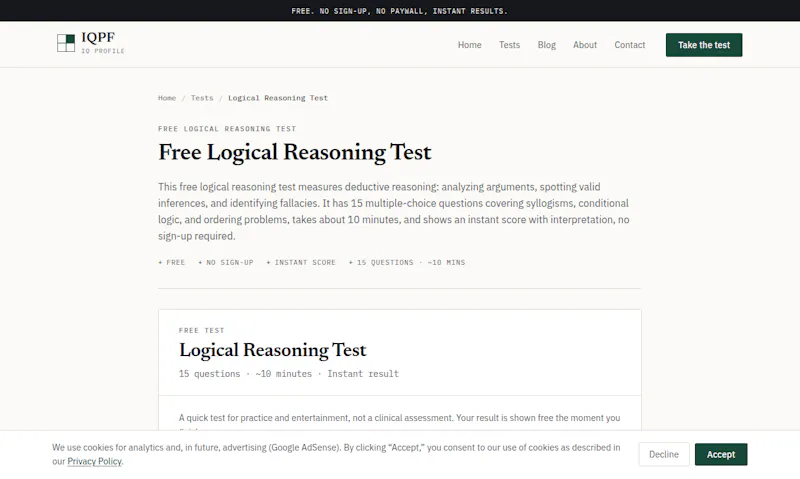The height and width of the screenshot is (479, 800).
Task: Open the About page in navigation
Action: click(x=585, y=45)
